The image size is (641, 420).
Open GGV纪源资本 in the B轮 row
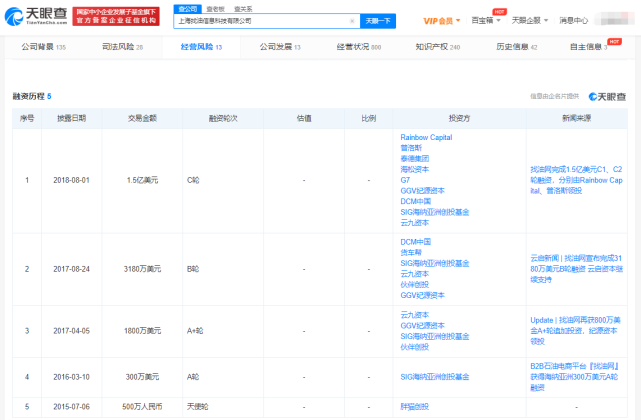422,295
